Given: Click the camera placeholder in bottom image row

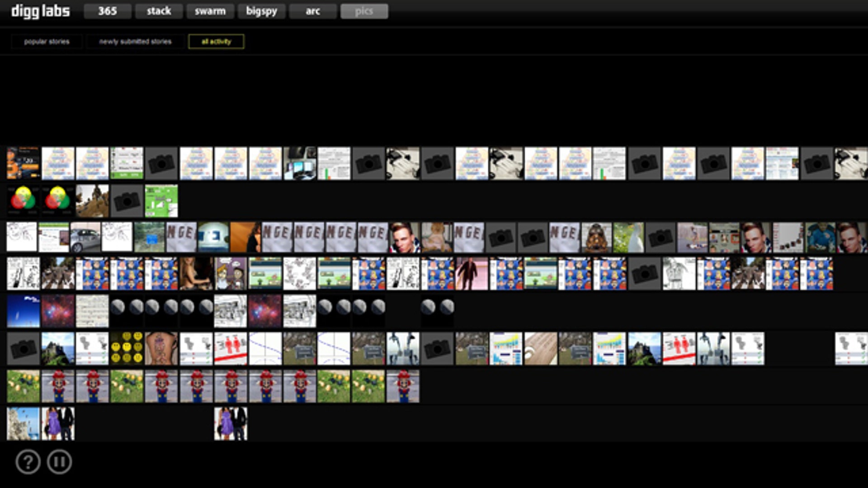Looking at the screenshot, I should coord(23,348).
